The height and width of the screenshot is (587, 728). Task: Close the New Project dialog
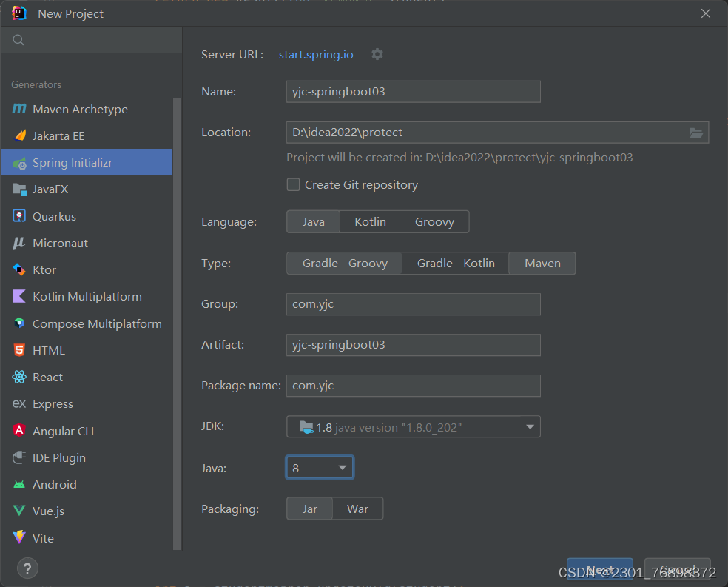point(706,13)
